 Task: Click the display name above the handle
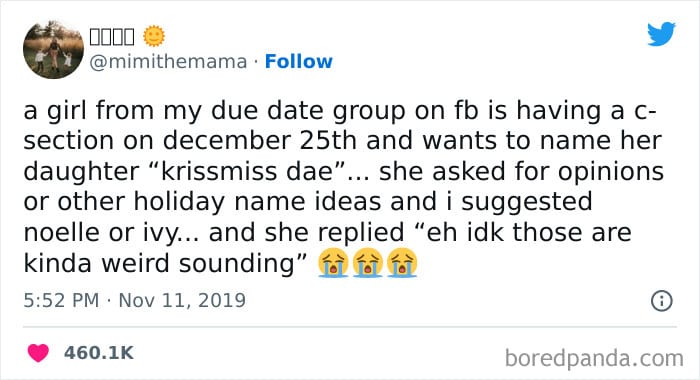pyautogui.click(x=112, y=37)
